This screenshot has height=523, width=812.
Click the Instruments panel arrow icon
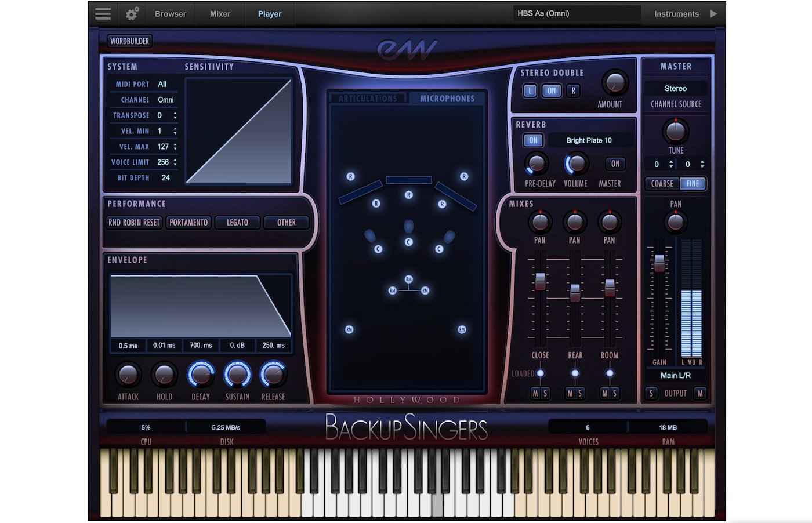pyautogui.click(x=714, y=14)
